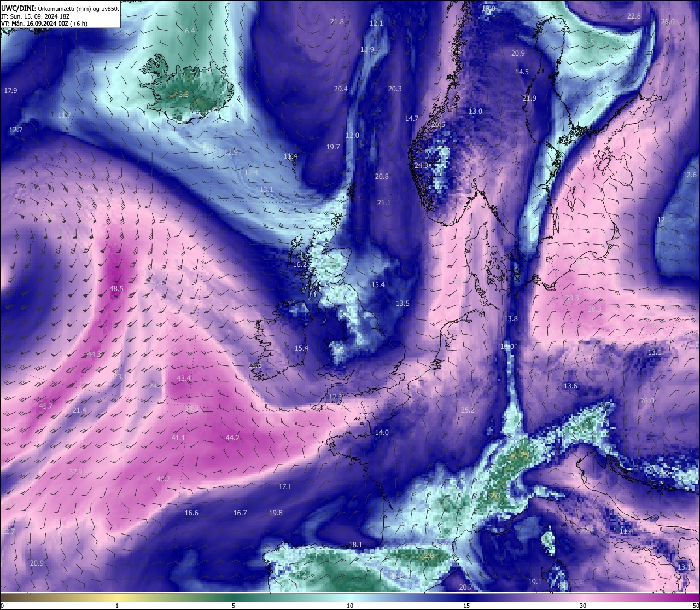Click the 25.2 value label

pyautogui.click(x=468, y=410)
